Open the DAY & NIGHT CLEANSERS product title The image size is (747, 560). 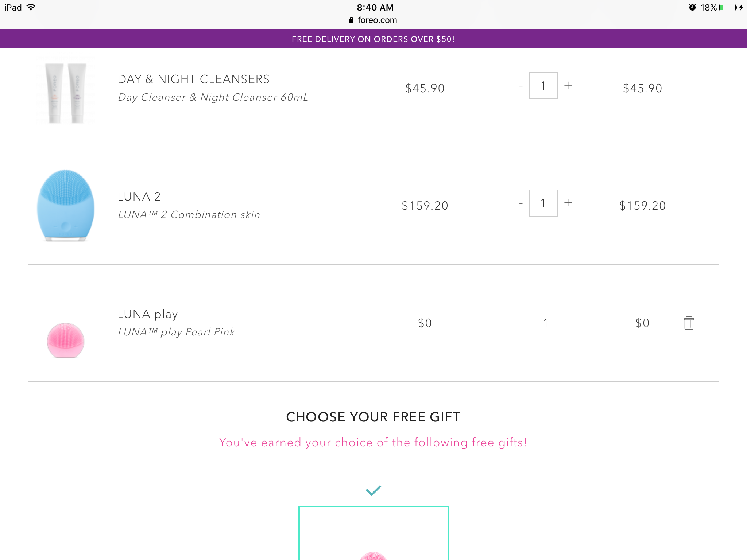coord(193,79)
